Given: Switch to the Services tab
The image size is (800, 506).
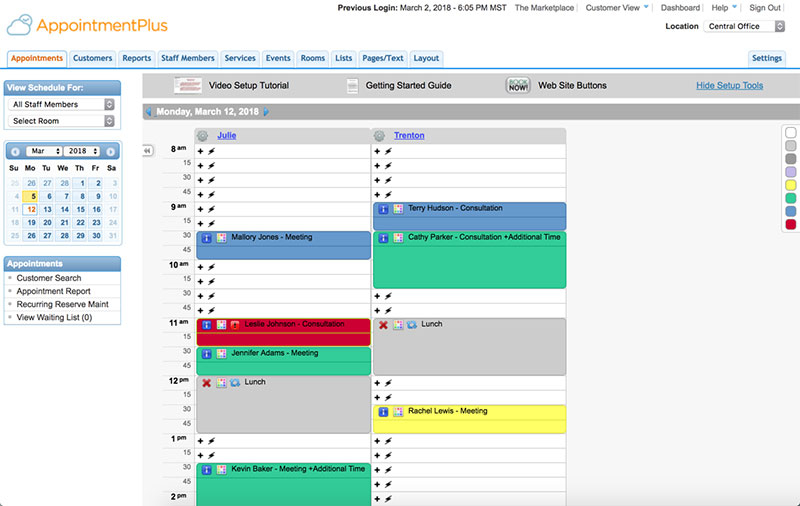Looking at the screenshot, I should click(x=240, y=58).
